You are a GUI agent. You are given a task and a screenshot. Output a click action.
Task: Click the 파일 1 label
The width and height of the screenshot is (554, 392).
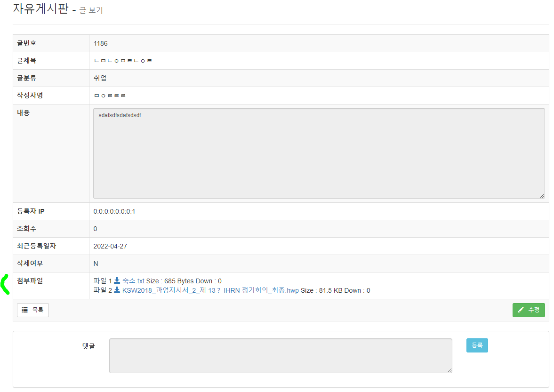(103, 281)
